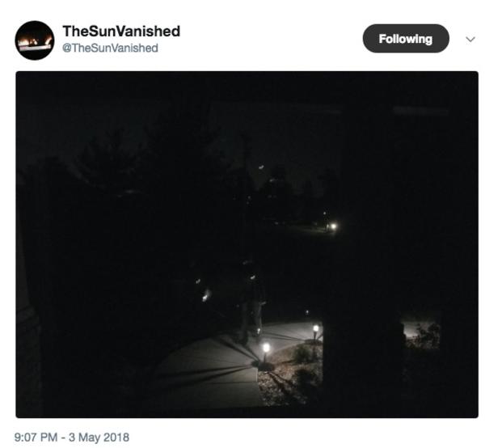Click the second garden lamp near the pillar

click(315, 328)
